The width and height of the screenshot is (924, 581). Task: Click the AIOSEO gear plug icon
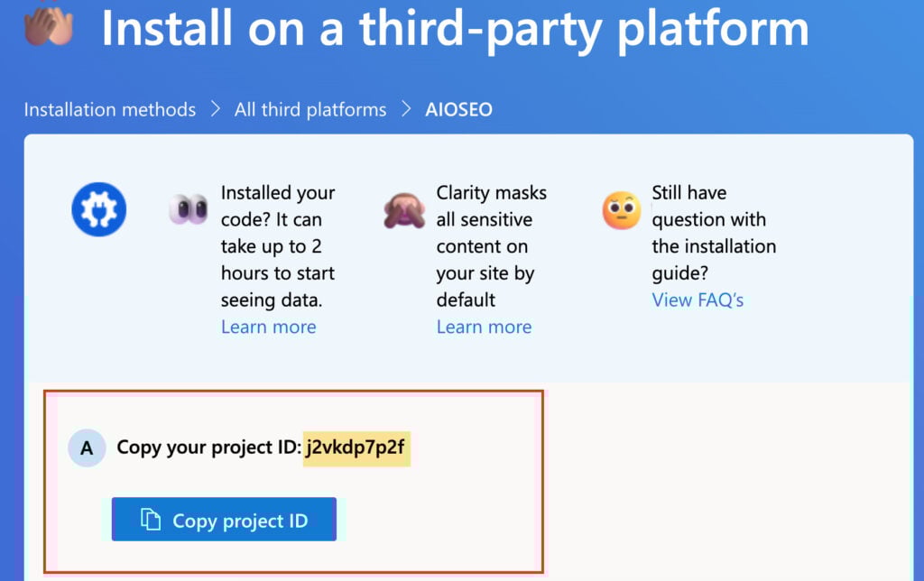(x=99, y=209)
